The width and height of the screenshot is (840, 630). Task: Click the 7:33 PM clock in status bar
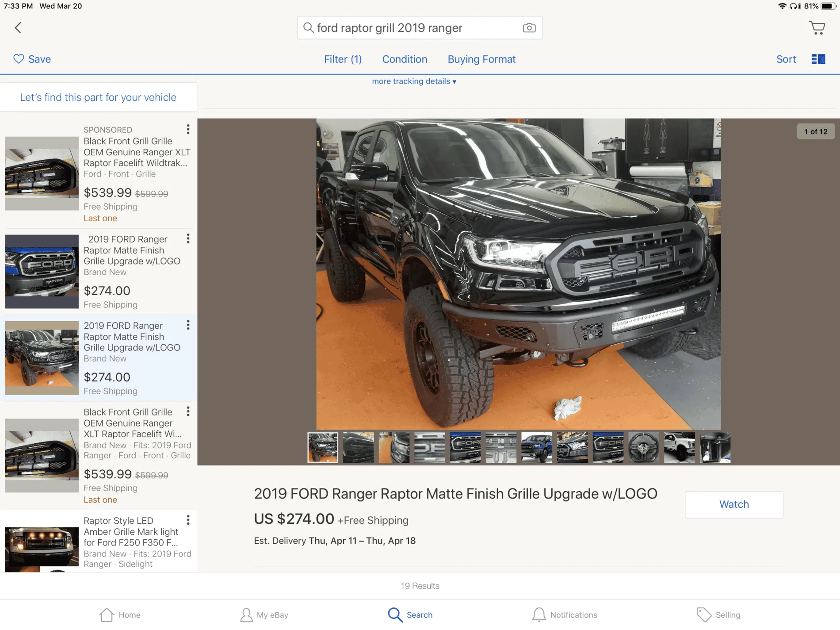[18, 6]
